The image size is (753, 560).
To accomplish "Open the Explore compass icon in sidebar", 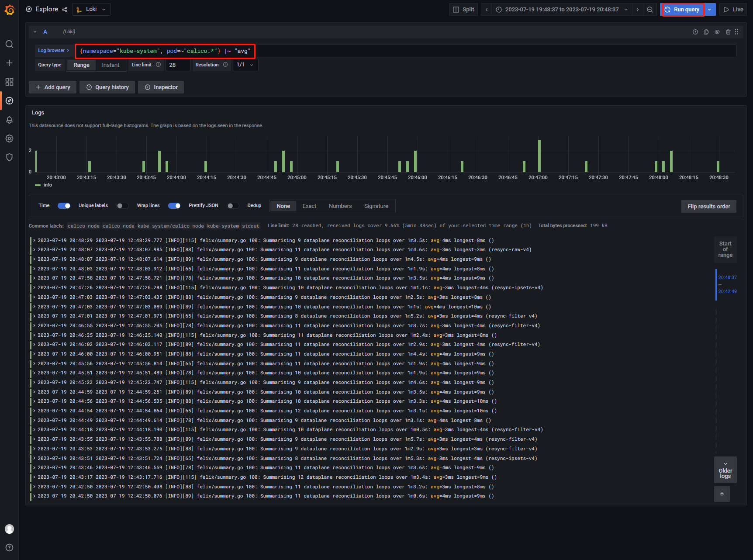I will 9,101.
